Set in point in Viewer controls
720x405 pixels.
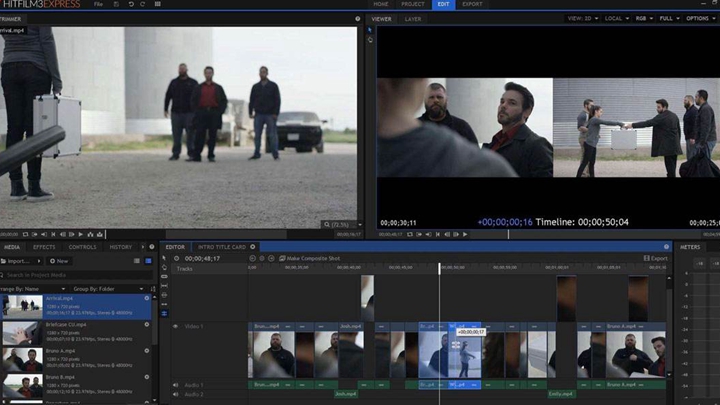[419, 234]
